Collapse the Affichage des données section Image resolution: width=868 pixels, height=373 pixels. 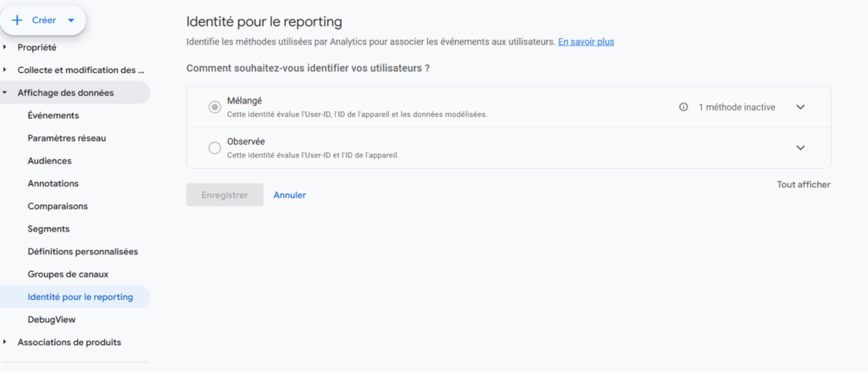click(x=5, y=93)
